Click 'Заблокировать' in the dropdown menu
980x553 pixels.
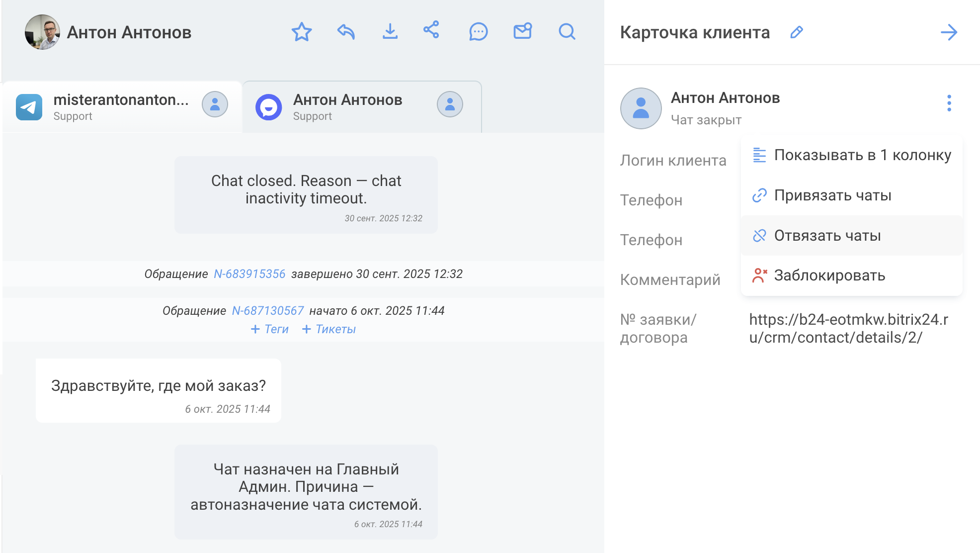click(x=829, y=276)
